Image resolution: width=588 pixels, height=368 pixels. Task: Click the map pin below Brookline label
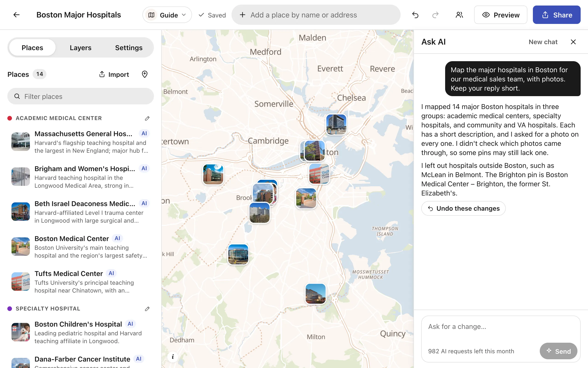click(x=260, y=213)
